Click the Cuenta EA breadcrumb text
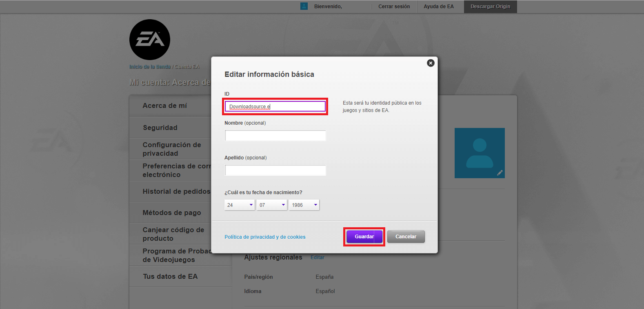Screen dimensions: 644x309 [187, 67]
